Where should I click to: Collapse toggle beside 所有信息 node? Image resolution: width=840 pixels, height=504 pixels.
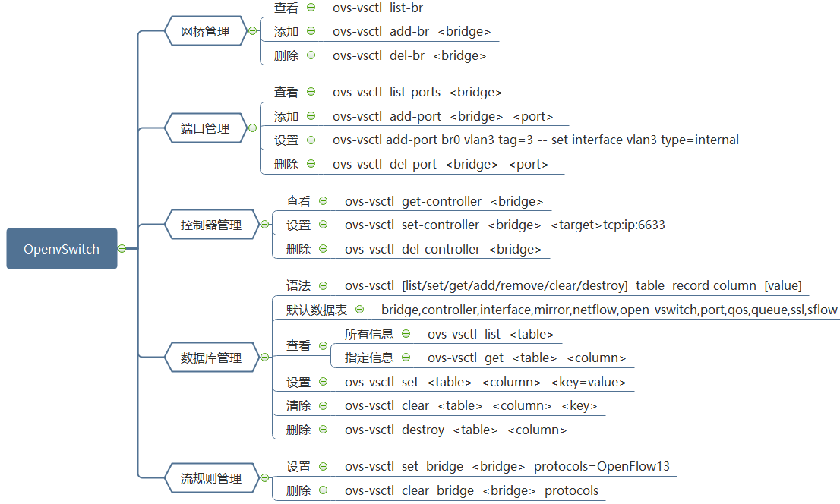click(x=406, y=334)
